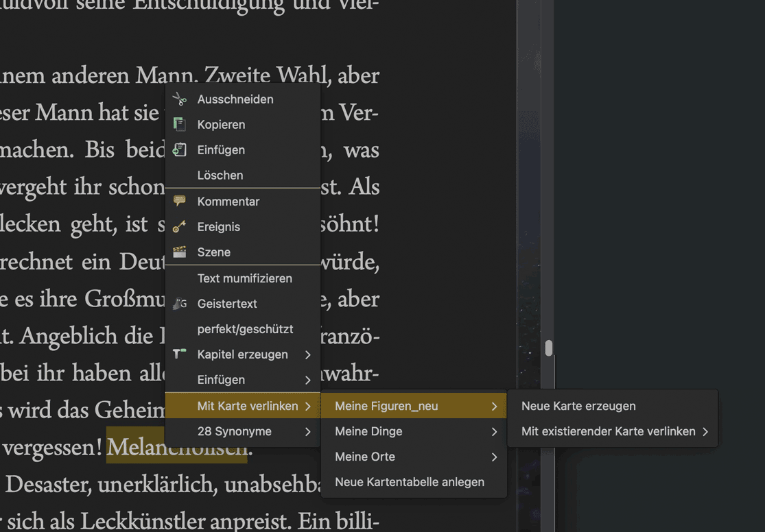Click the editor's vertical scrollbar thumb

click(x=549, y=348)
